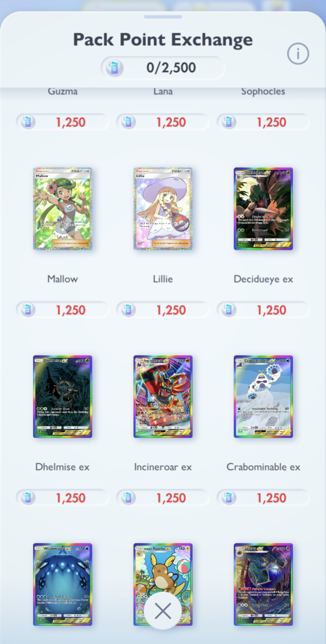Grab the sheet handle bar at top

click(163, 17)
